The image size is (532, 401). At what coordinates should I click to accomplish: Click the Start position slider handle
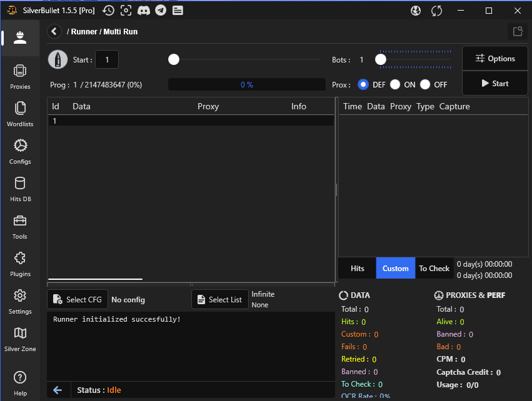[174, 60]
